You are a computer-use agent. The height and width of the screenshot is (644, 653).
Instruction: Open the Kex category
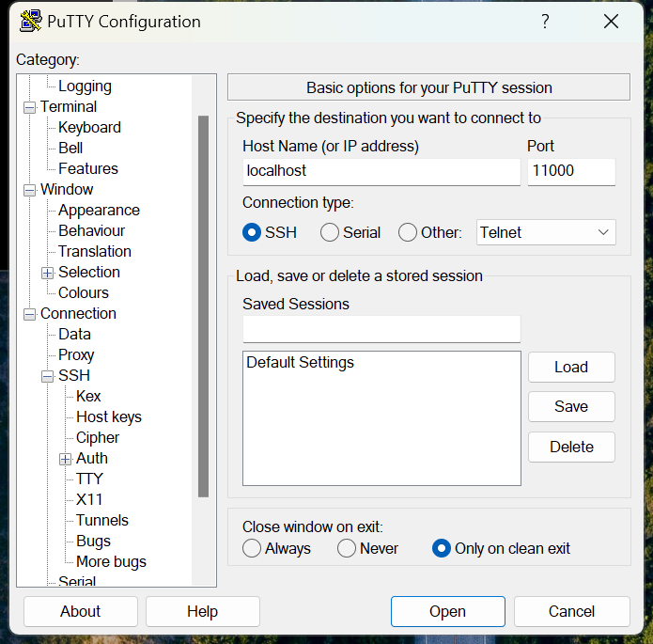[88, 397]
